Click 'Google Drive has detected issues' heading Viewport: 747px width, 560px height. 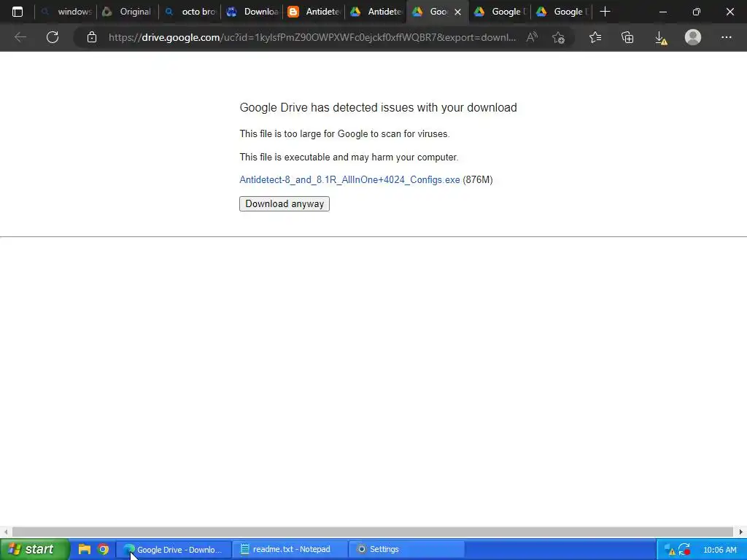pyautogui.click(x=378, y=108)
